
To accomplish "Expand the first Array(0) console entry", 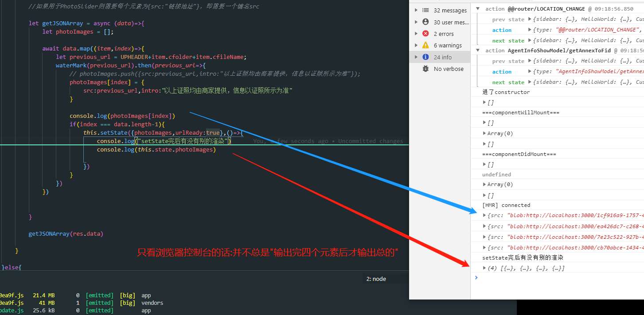I will click(x=484, y=133).
